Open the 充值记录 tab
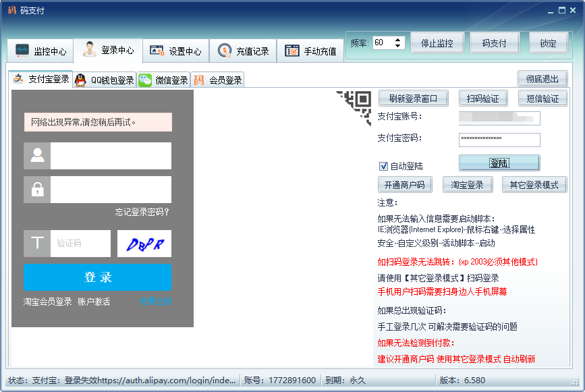Viewport: 585px width, 392px height. point(243,51)
